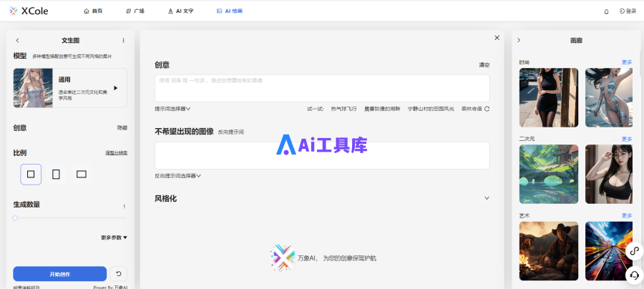Expand the 画廊 panel arrow
644x289 pixels.
519,40
